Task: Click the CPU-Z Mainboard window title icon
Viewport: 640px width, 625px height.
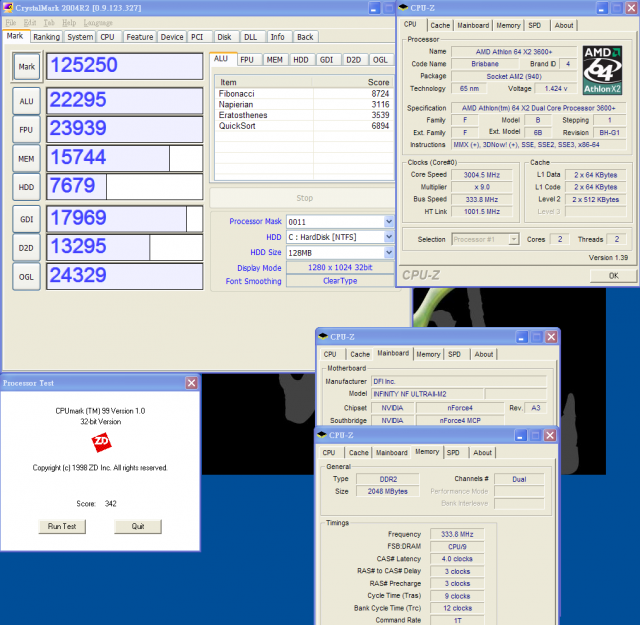Action: 323,336
